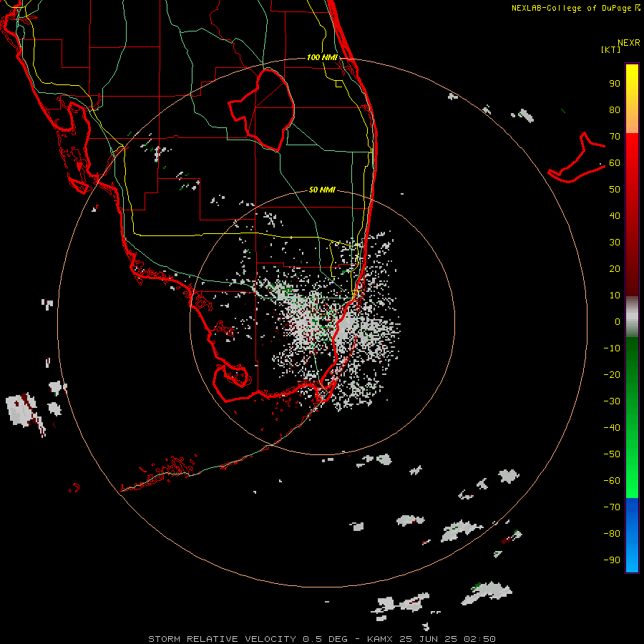
Task: Click the -70 value on velocity scale
Action: click(x=612, y=507)
